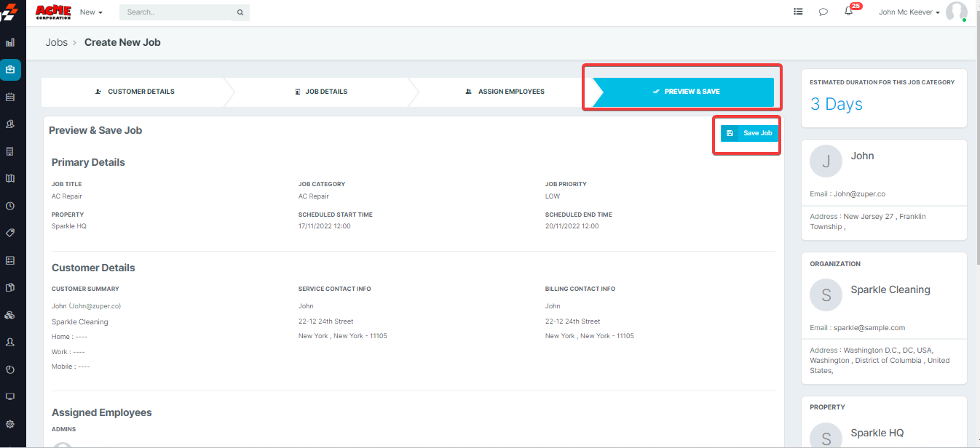Open the settings gear icon in sidebar
The image size is (980, 448).
[10, 424]
